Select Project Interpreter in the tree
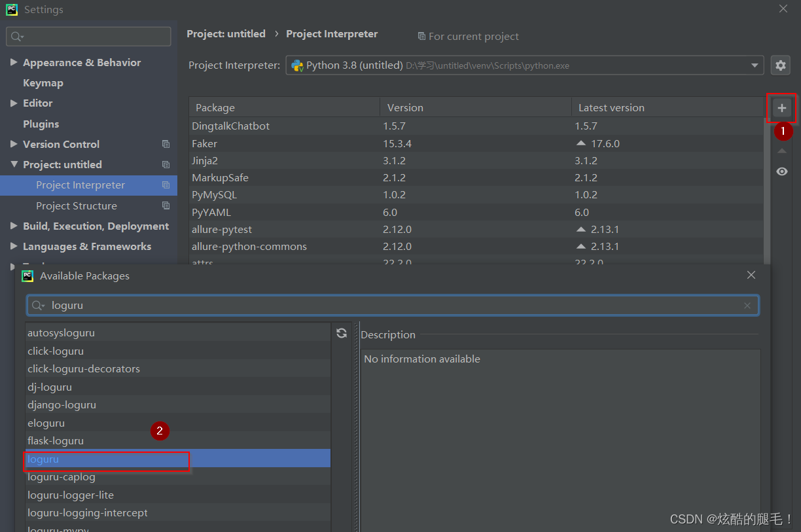The width and height of the screenshot is (801, 532). point(88,185)
